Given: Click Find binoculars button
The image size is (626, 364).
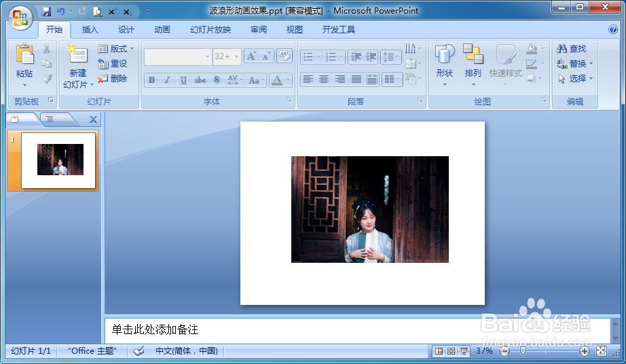Looking at the screenshot, I should tap(571, 49).
